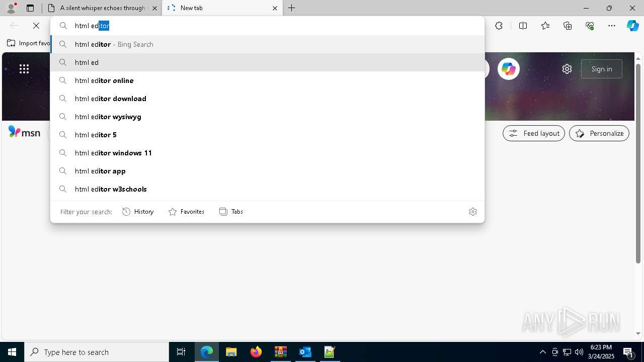Add a new browser tab
Image resolution: width=644 pixels, height=362 pixels.
coord(292,8)
